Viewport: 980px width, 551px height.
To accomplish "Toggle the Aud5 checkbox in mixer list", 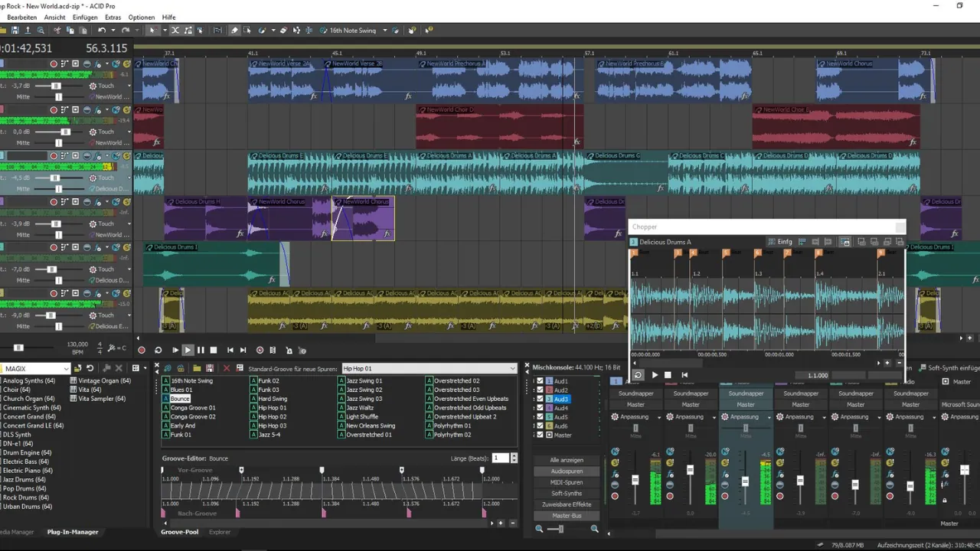I will 540,417.
